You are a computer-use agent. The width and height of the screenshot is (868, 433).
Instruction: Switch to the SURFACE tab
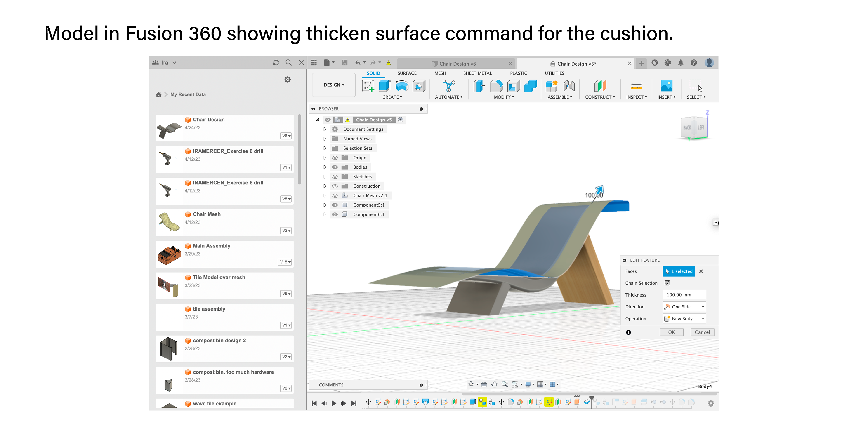[x=407, y=73]
